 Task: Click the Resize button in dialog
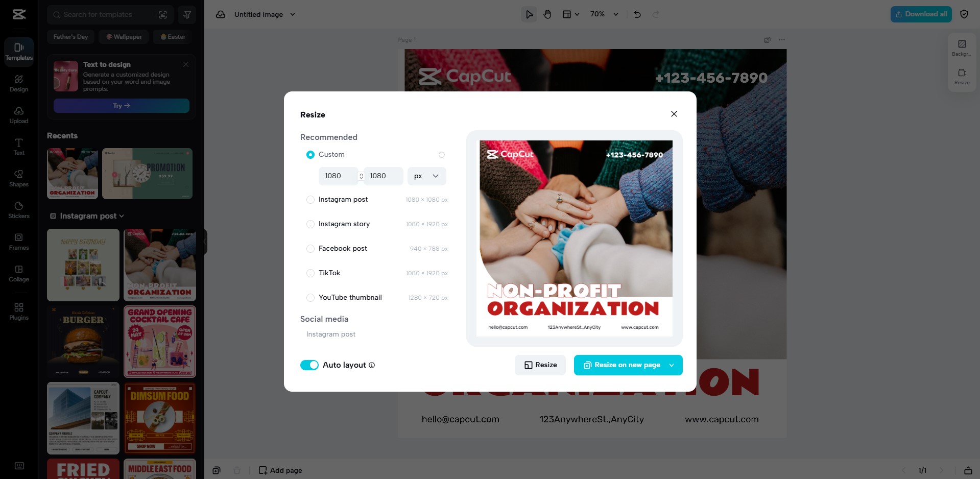pyautogui.click(x=540, y=365)
